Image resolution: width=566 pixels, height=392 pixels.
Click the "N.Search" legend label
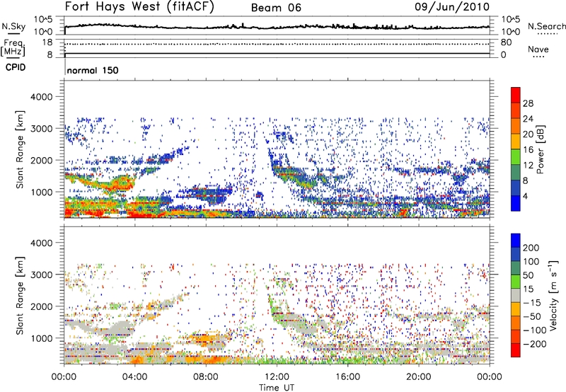[x=546, y=26]
